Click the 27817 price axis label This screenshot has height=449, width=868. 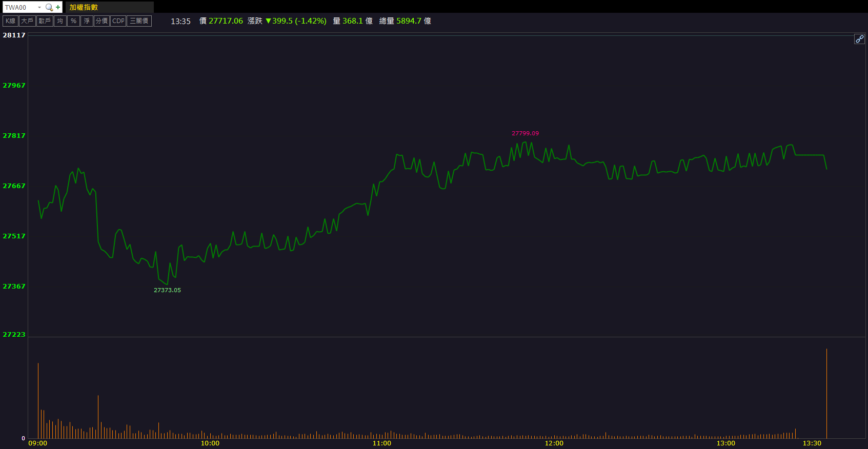pyautogui.click(x=14, y=136)
